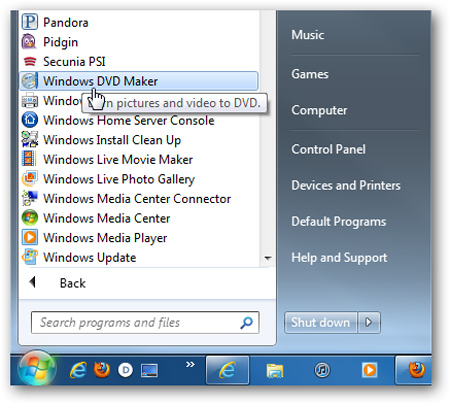Launch Pidgin via its purple bird icon
Image resolution: width=450 pixels, height=404 pixels.
point(29,42)
